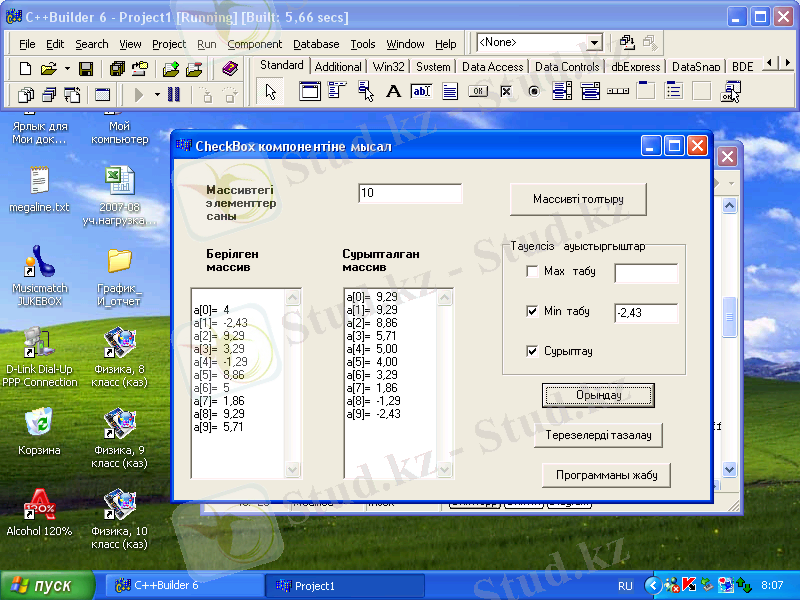This screenshot has height=600, width=800.
Task: Open the <None> desktop layout dropdown
Action: click(595, 43)
